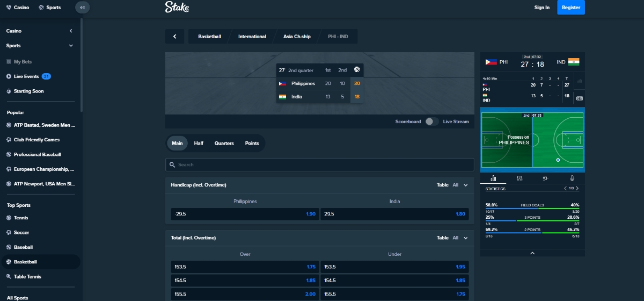Bet India 29.5 at 1.80
This screenshot has width=644, height=301.
coord(394,214)
